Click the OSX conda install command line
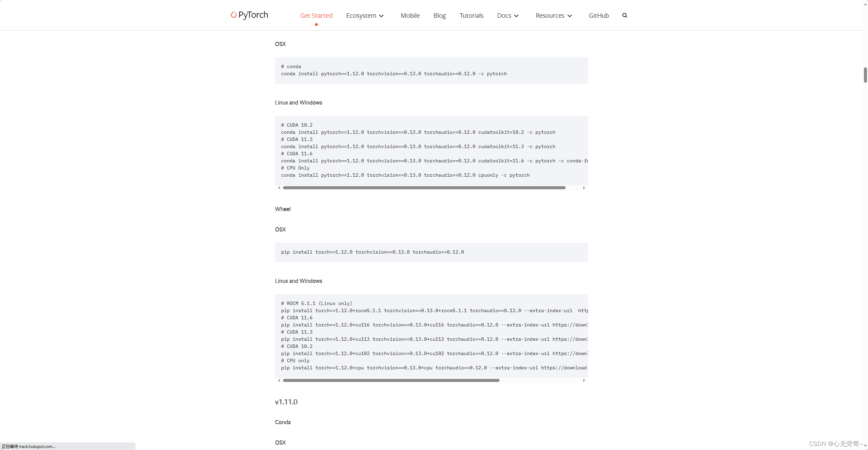The image size is (868, 450). [394, 74]
